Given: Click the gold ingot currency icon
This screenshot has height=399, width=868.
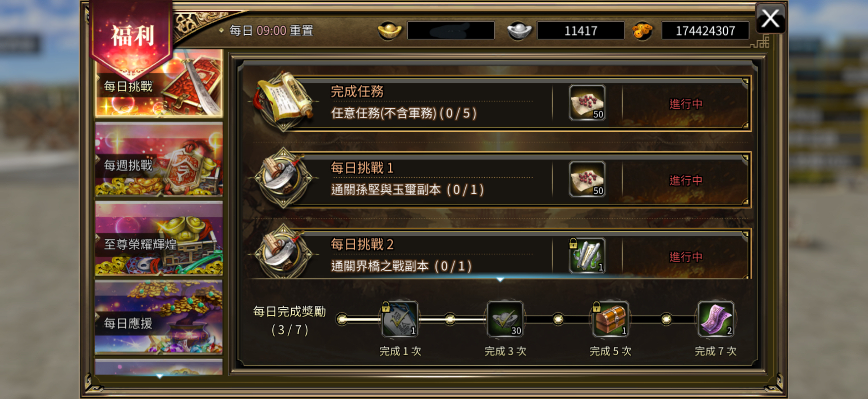Looking at the screenshot, I should tap(389, 31).
